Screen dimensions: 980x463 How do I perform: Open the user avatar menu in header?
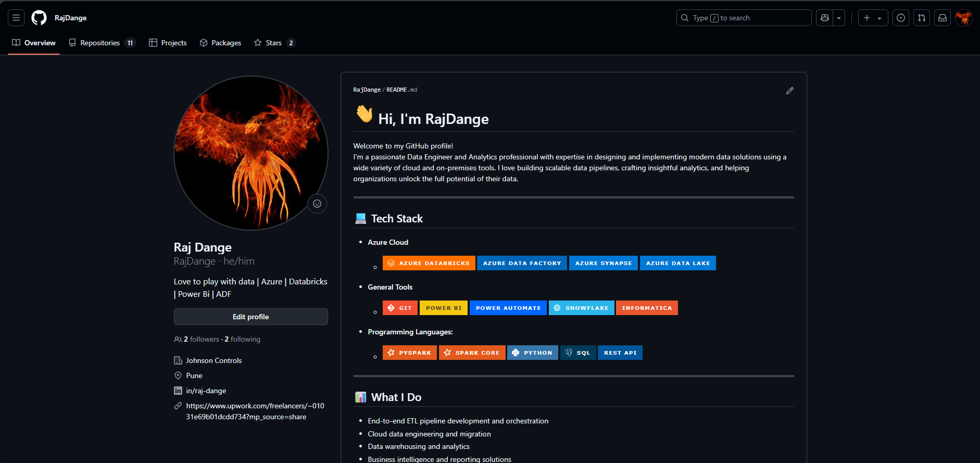pyautogui.click(x=964, y=18)
